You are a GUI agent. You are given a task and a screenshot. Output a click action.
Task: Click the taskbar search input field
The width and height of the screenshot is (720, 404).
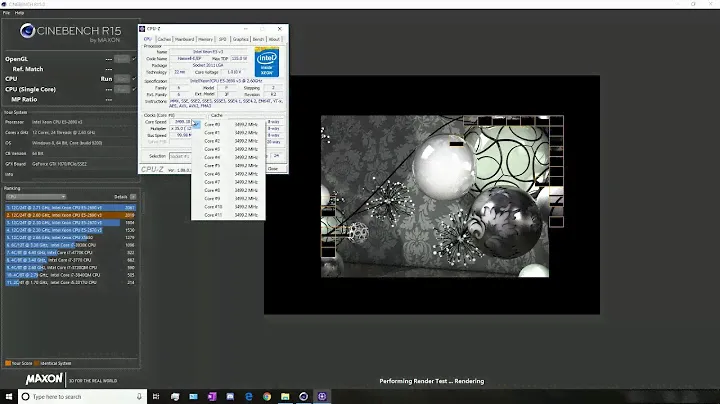[x=75, y=396]
